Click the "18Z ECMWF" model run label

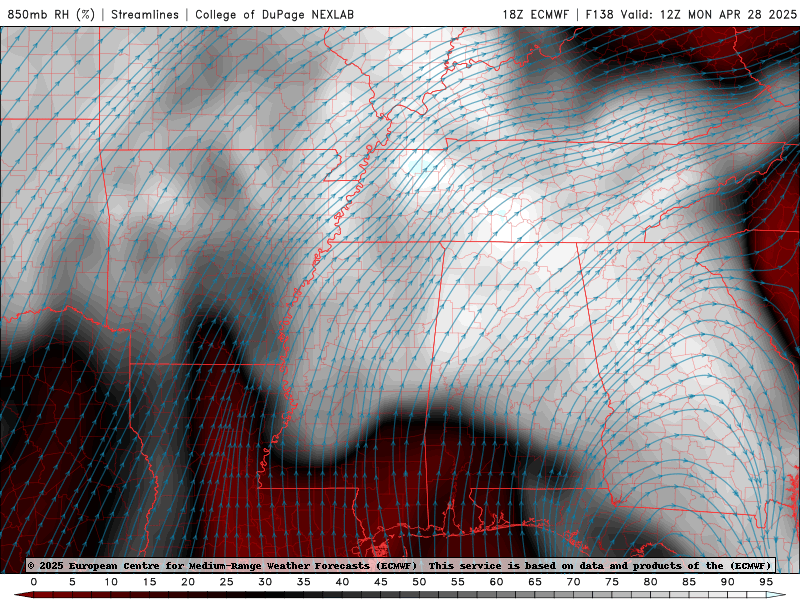[535, 14]
